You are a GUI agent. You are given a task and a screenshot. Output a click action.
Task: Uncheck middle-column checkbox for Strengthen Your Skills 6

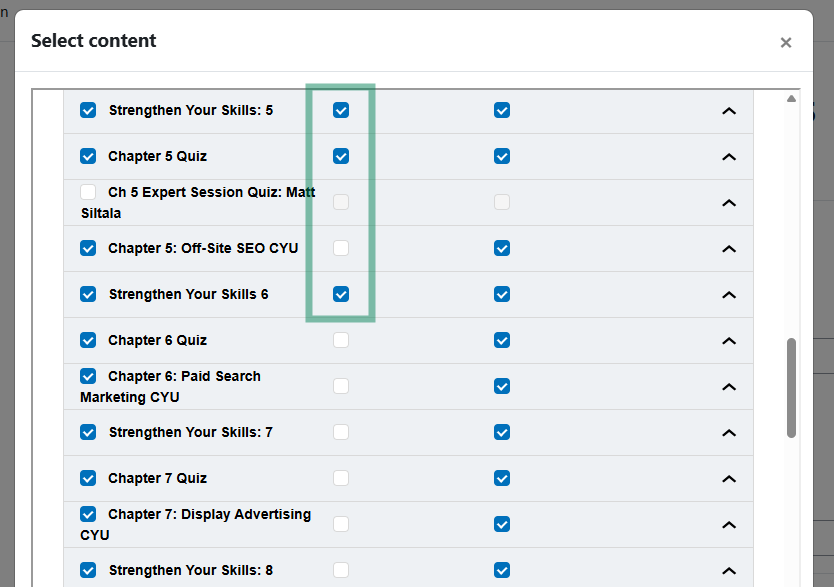click(x=341, y=294)
